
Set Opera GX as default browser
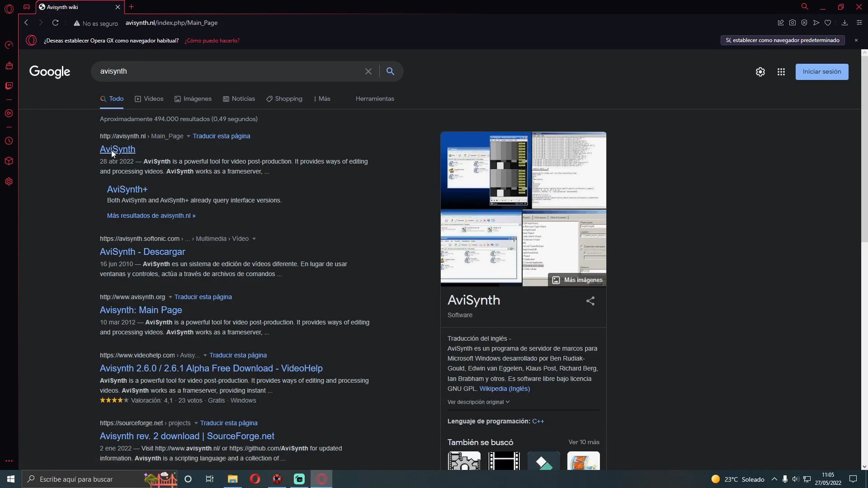pyautogui.click(x=783, y=41)
